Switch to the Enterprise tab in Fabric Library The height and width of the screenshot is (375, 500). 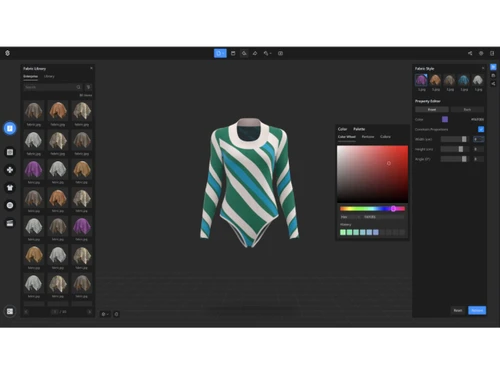30,76
